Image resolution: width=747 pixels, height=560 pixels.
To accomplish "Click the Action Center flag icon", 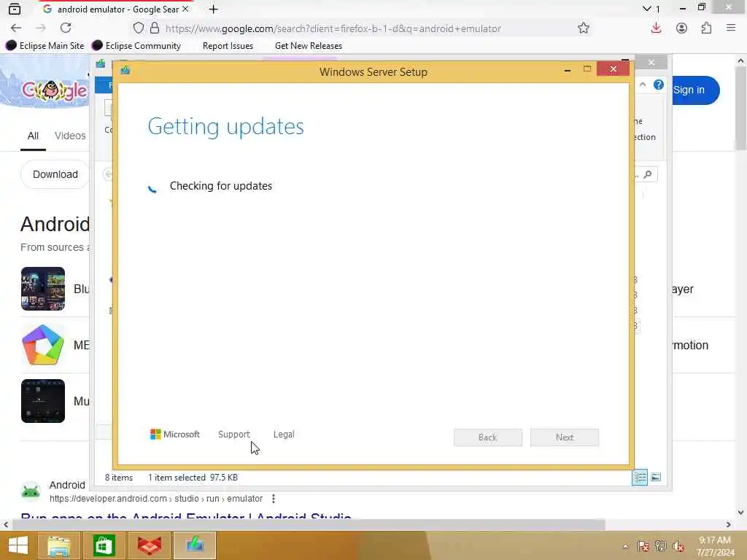I will pyautogui.click(x=643, y=546).
